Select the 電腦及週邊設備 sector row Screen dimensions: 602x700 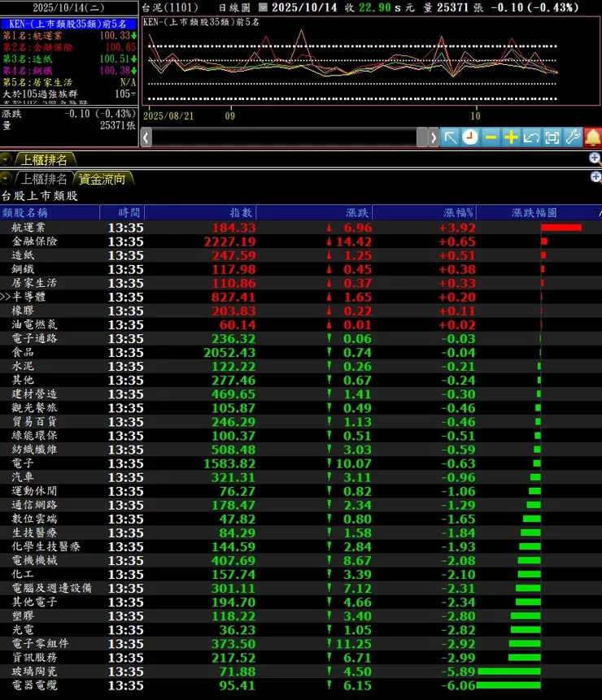pyautogui.click(x=301, y=588)
